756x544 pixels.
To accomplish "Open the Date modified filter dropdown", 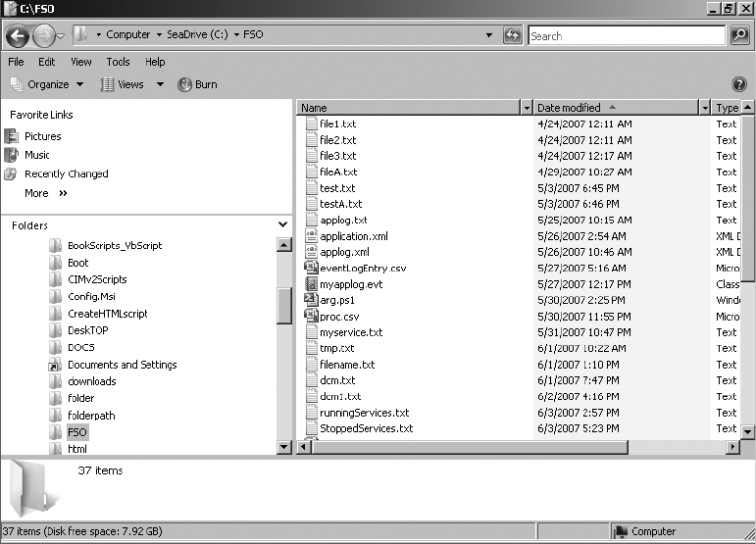I will [x=705, y=108].
